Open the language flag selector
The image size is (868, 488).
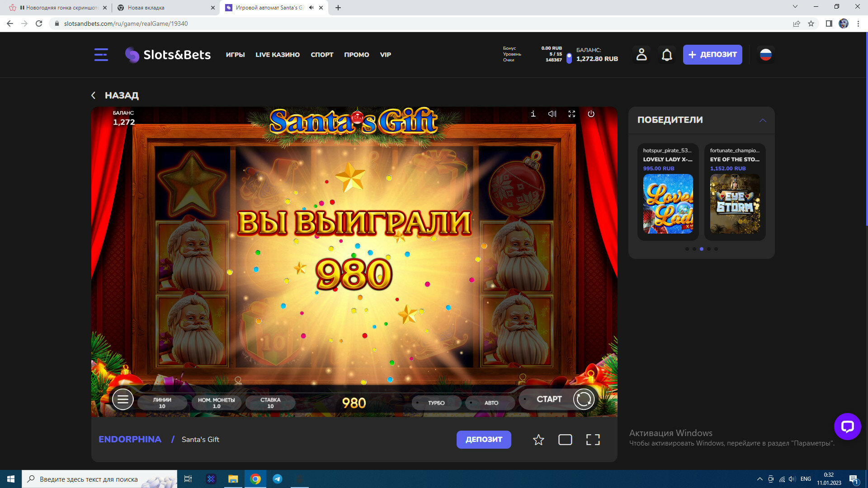(x=765, y=55)
